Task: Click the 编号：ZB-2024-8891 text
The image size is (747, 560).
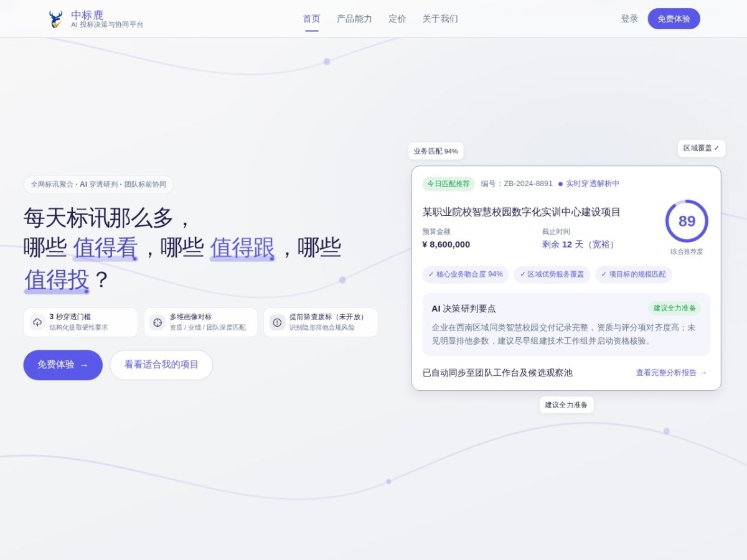Action: point(517,184)
